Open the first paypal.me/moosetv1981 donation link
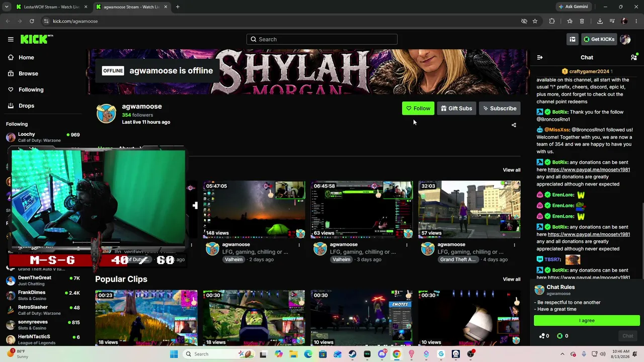The height and width of the screenshot is (362, 644). point(589,169)
